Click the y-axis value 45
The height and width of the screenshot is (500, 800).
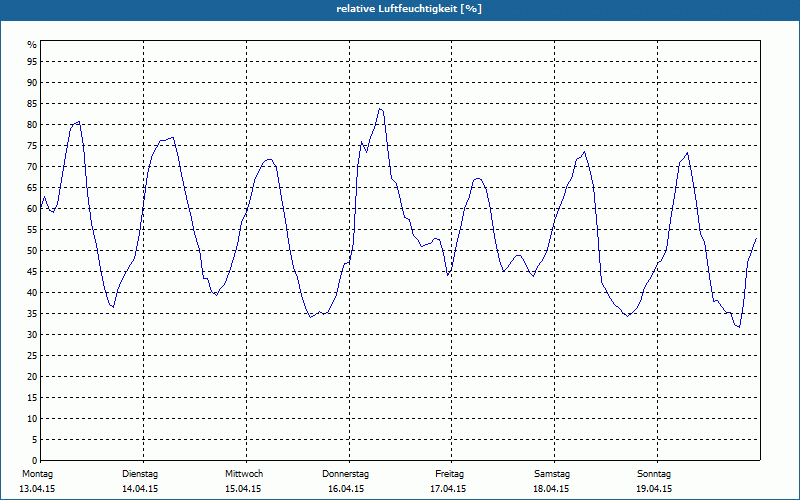32,271
